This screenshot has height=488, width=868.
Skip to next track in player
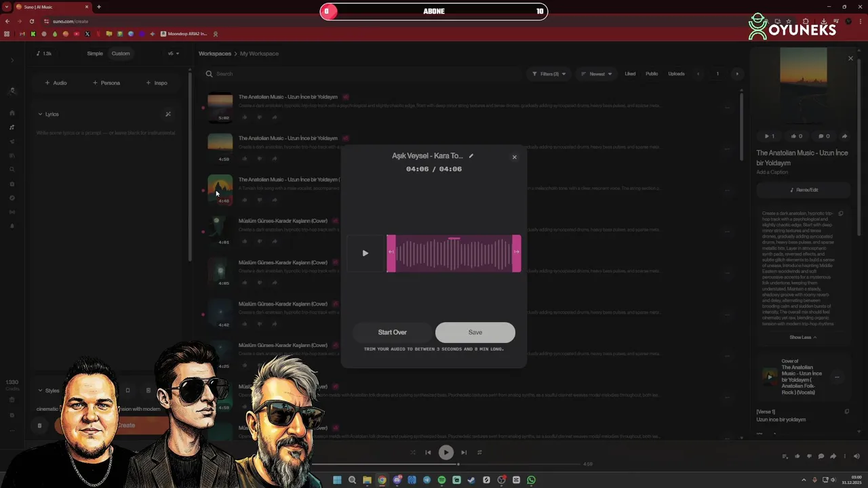pos(464,453)
